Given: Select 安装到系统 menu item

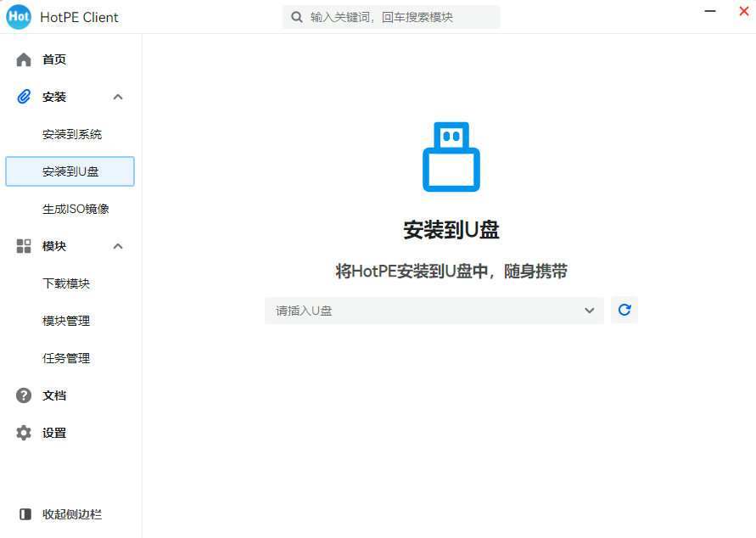Looking at the screenshot, I should click(72, 134).
